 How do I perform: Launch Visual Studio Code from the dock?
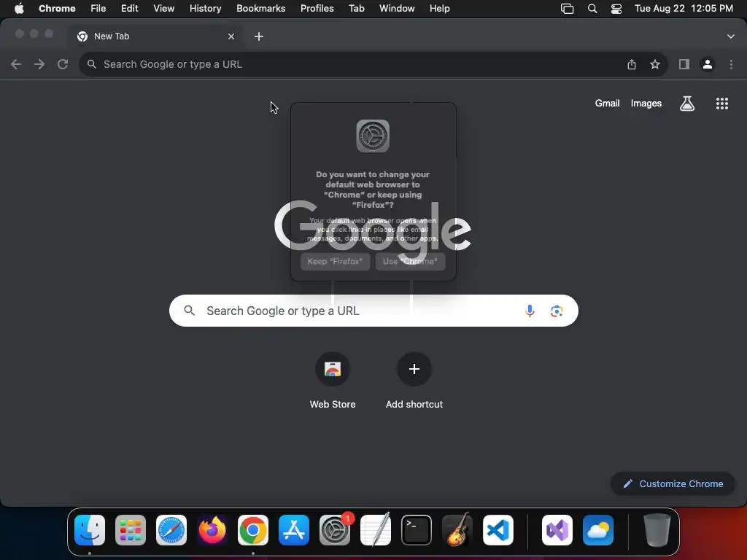tap(498, 530)
